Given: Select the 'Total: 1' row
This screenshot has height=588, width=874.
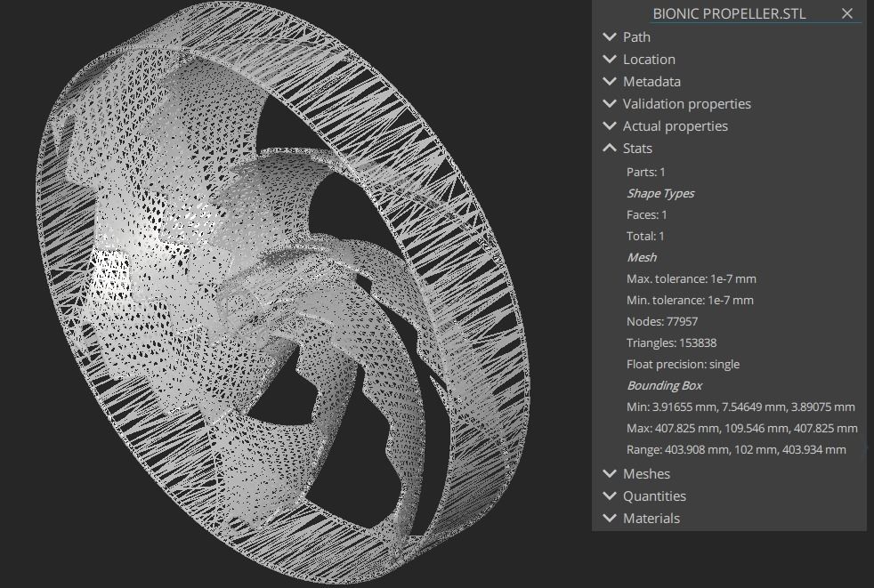Looking at the screenshot, I should 645,236.
